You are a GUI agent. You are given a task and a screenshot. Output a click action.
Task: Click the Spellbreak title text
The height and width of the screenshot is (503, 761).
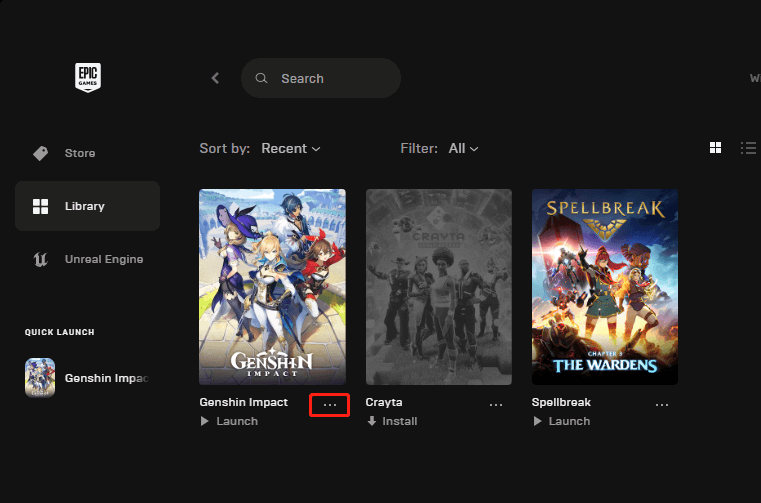[561, 402]
